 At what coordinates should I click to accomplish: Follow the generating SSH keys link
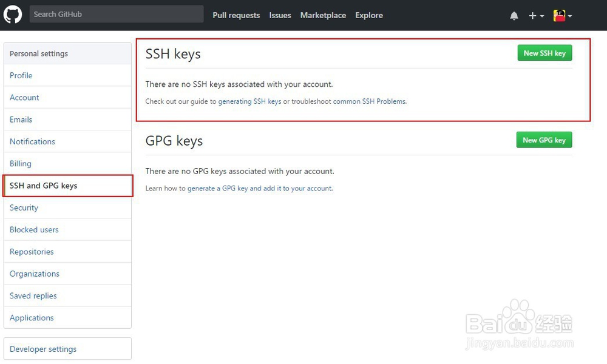[249, 101]
